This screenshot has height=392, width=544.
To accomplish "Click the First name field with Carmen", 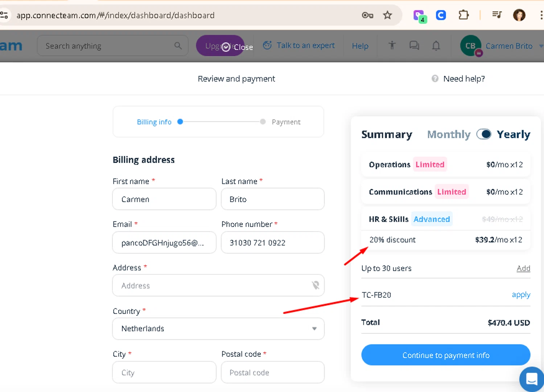I will tap(164, 199).
